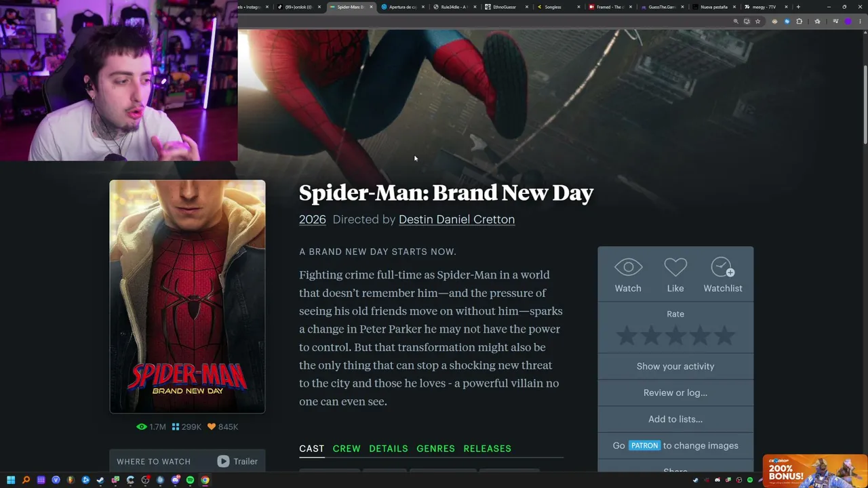
Task: Select the CAST tab
Action: tap(312, 449)
